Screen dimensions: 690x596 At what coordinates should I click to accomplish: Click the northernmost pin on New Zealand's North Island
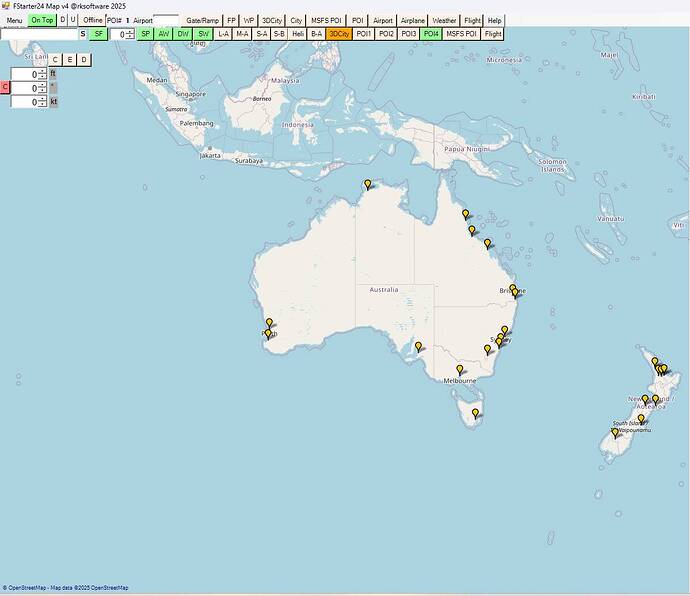[655, 362]
